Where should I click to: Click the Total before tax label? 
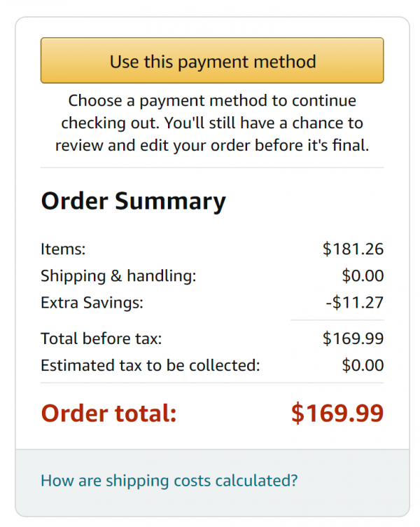(x=101, y=338)
